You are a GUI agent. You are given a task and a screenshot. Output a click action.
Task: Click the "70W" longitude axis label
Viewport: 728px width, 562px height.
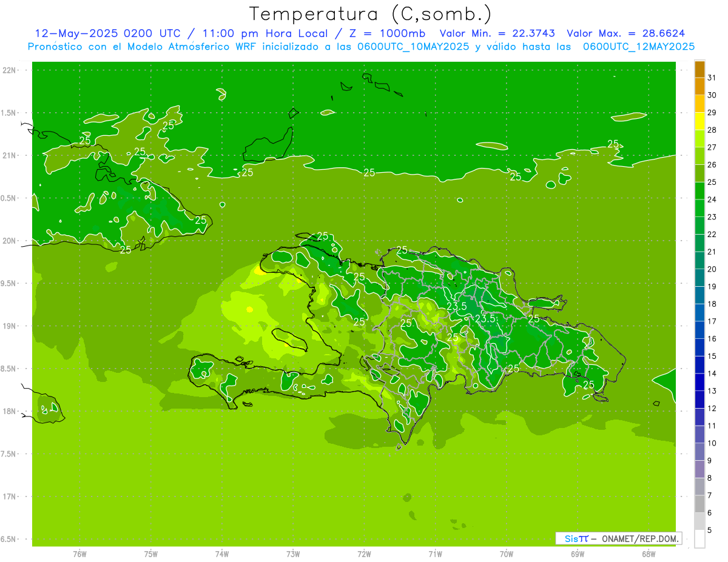[x=507, y=554]
